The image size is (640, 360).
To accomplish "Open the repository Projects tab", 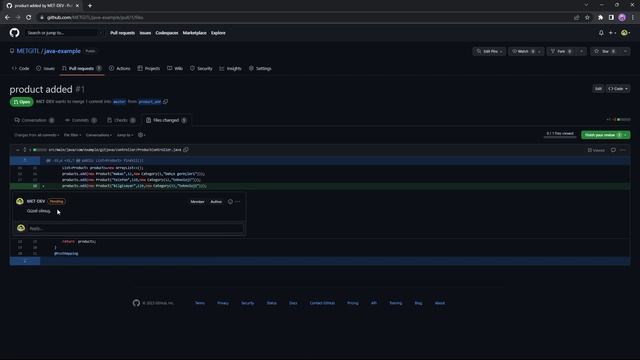I will coord(149,69).
